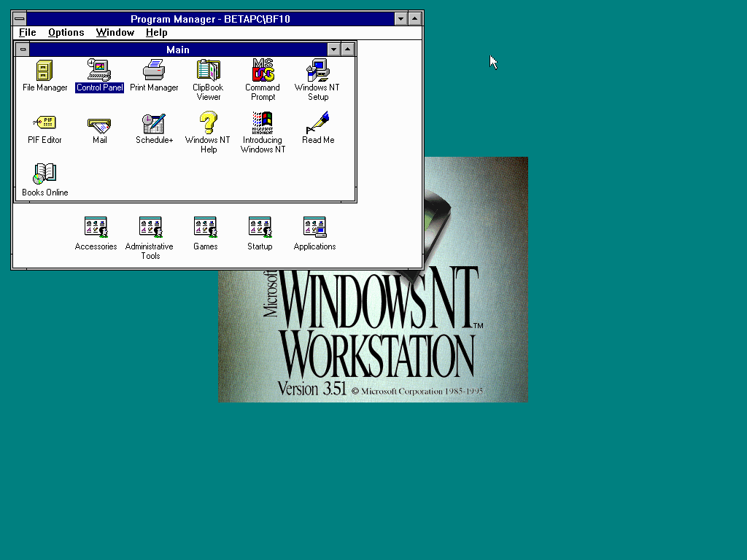
Task: Open the Mail icon
Action: tap(99, 123)
